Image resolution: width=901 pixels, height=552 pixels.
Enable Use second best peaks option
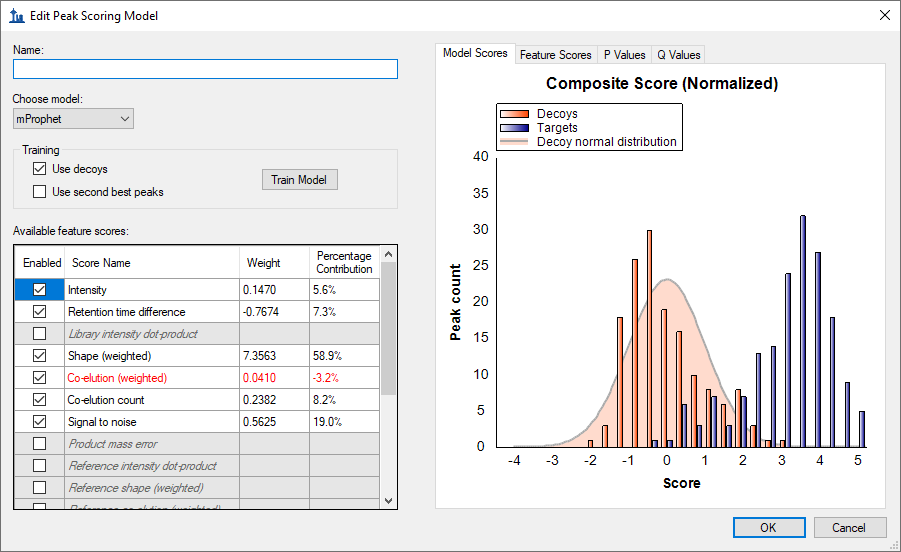click(x=40, y=191)
